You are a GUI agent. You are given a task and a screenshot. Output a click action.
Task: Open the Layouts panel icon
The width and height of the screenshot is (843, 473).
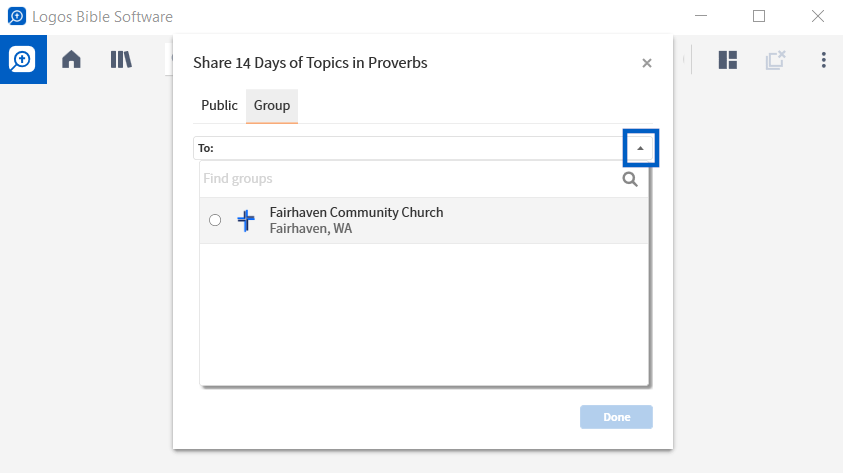pos(727,60)
